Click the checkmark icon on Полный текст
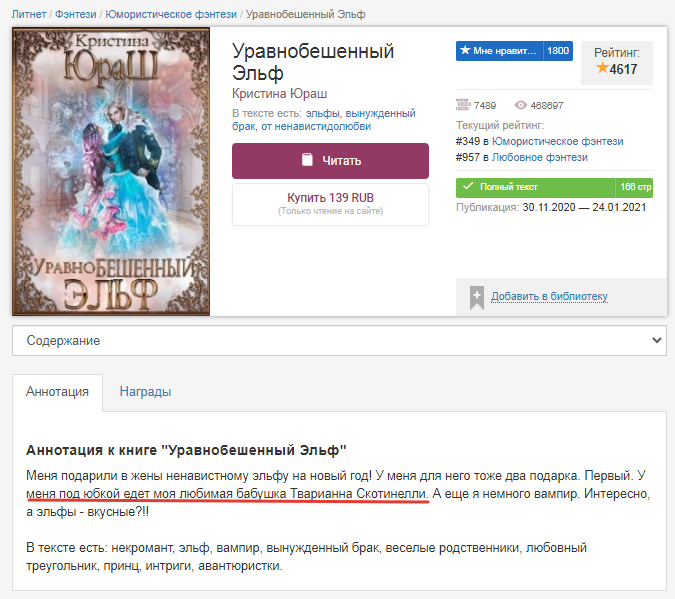 pos(468,186)
